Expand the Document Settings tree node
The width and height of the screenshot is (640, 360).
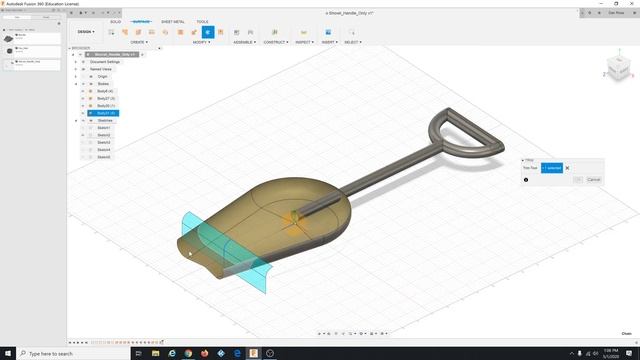coord(76,62)
